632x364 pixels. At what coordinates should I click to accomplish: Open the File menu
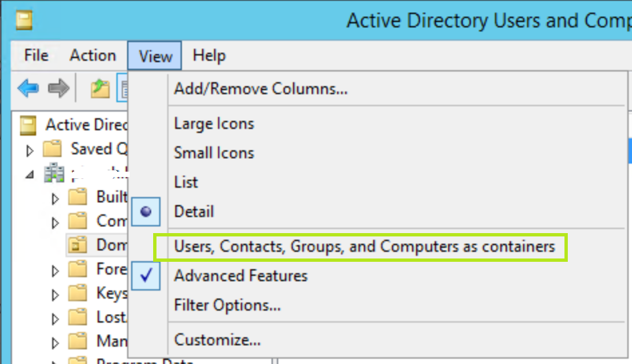(36, 55)
